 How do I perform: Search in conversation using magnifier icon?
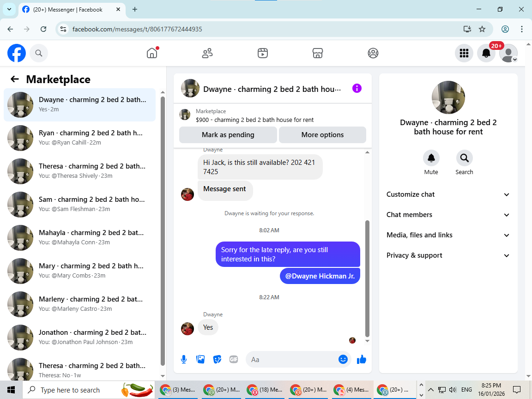click(464, 158)
